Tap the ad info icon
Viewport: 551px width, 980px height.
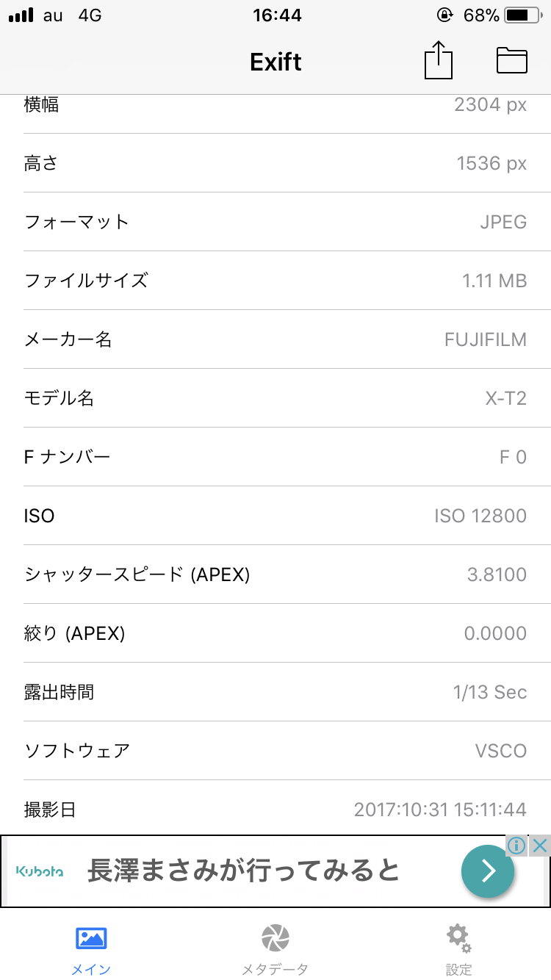(x=517, y=845)
